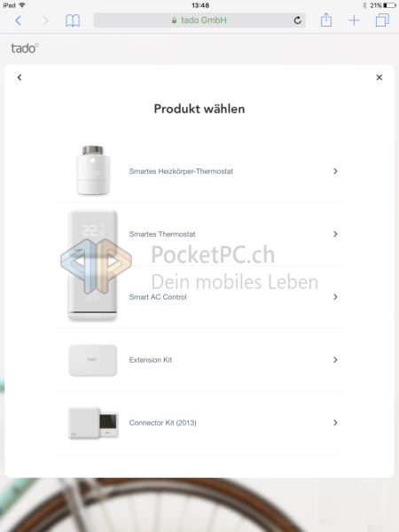This screenshot has height=532, width=399.
Task: Tap the Connector Kit product image
Action: click(x=93, y=423)
